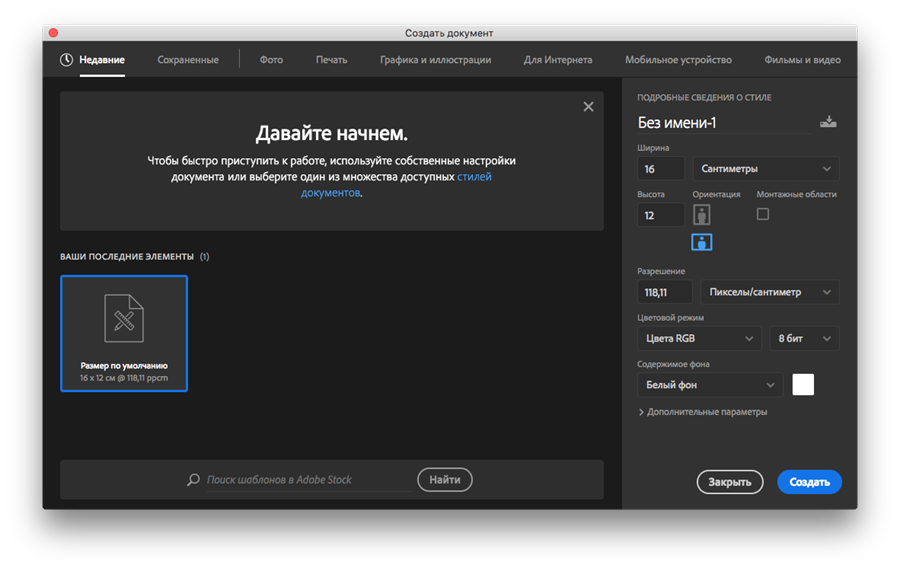This screenshot has width=900, height=570.
Task: Enable the Монтажные области checkbox
Action: pos(763,214)
